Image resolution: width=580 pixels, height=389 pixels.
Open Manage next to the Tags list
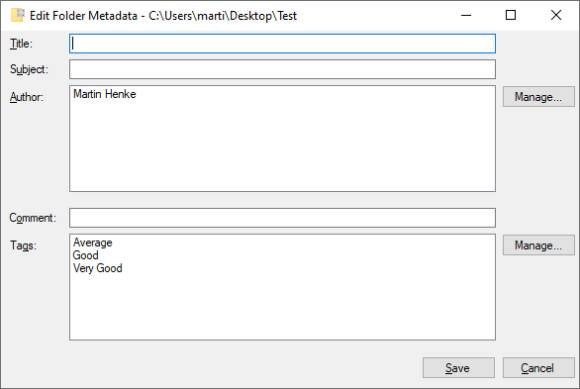click(x=539, y=245)
